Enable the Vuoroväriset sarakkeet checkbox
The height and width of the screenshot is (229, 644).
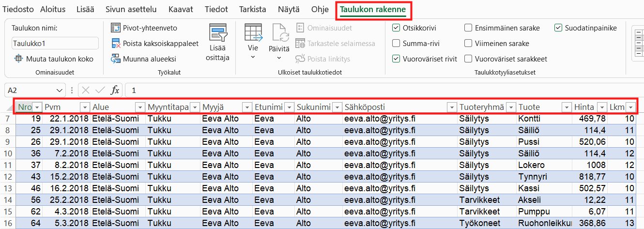(x=468, y=59)
